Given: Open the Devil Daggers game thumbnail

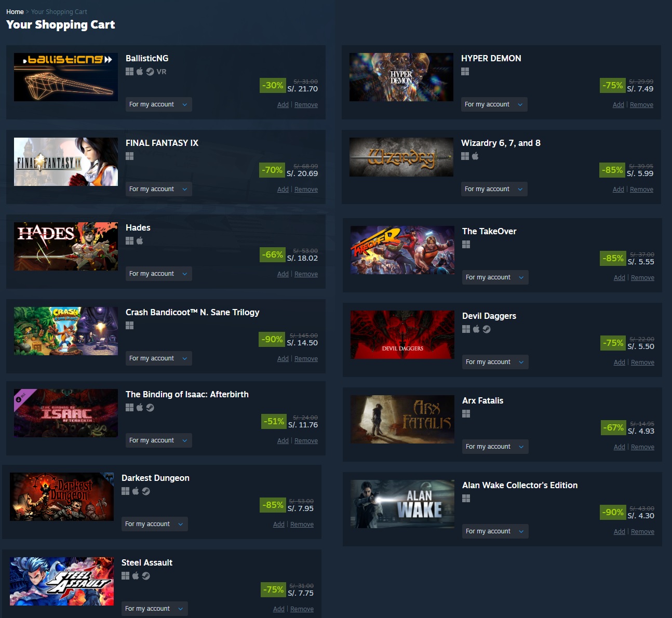Looking at the screenshot, I should [x=402, y=334].
